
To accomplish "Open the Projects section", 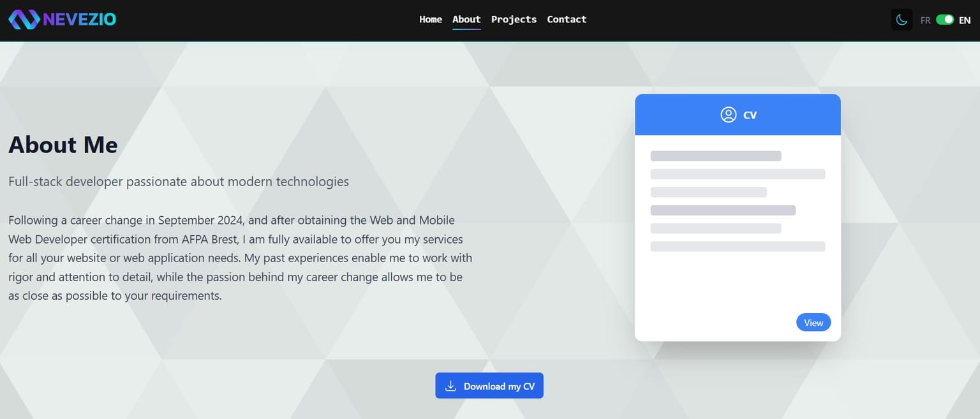I will (x=514, y=19).
